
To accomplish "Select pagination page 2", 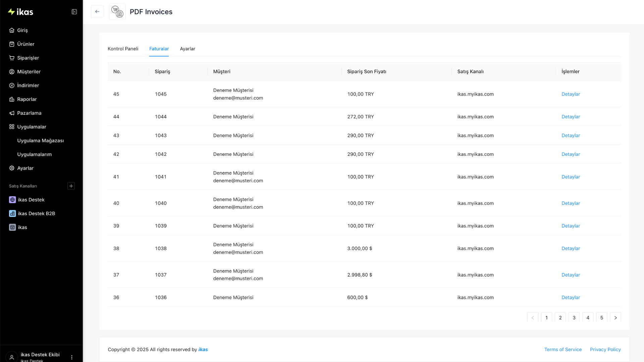I will click(560, 317).
